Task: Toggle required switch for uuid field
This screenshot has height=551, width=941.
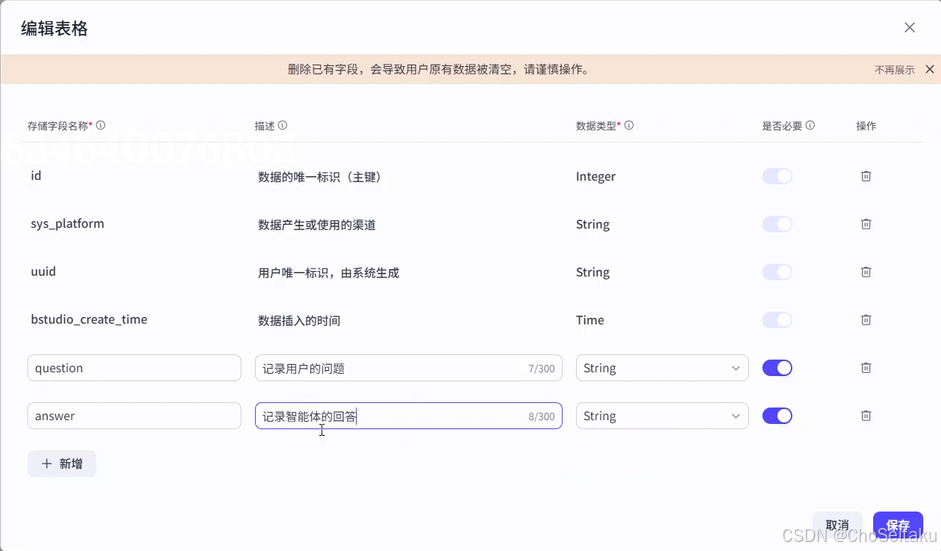Action: [777, 272]
